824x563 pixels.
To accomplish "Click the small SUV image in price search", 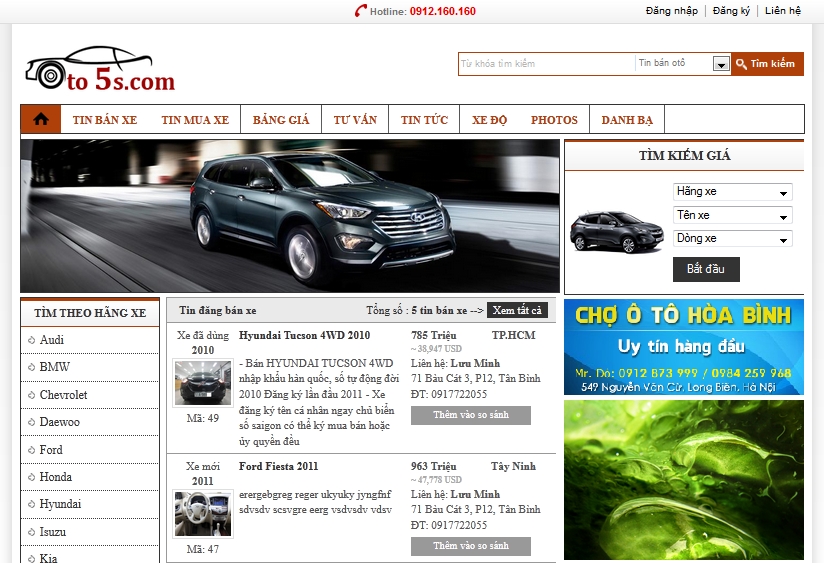I will tap(616, 232).
